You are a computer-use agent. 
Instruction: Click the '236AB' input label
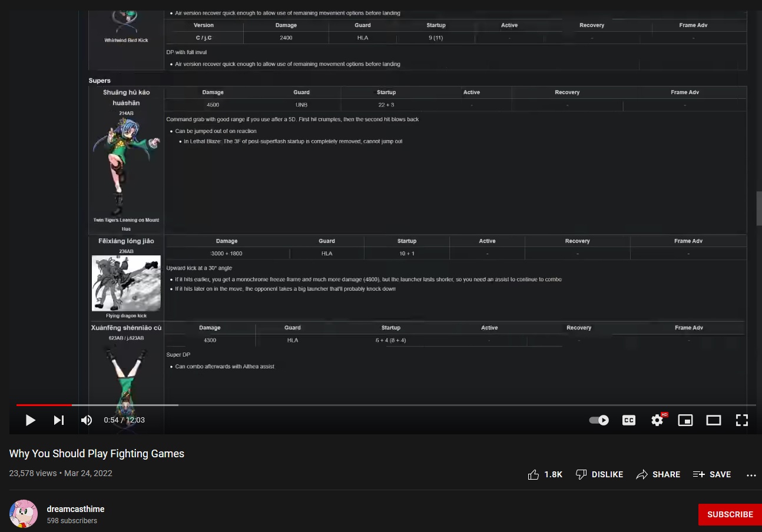point(126,251)
